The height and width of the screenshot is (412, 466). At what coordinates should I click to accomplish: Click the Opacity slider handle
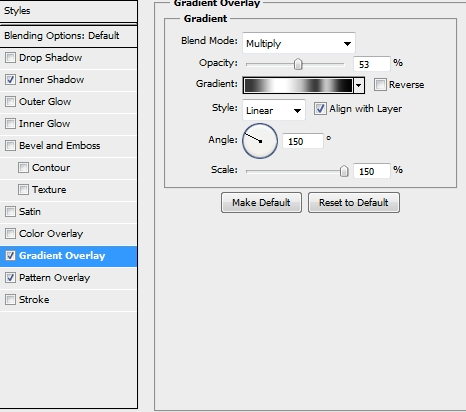[298, 64]
